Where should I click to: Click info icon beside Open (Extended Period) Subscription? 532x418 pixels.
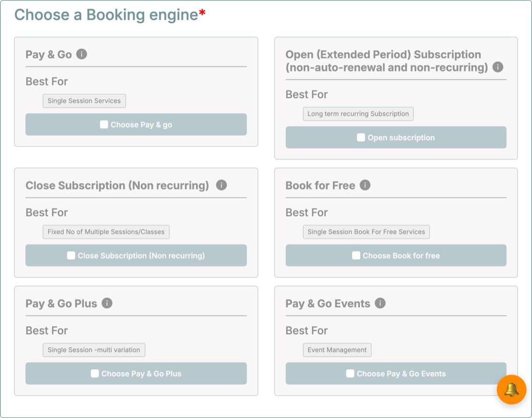click(498, 67)
